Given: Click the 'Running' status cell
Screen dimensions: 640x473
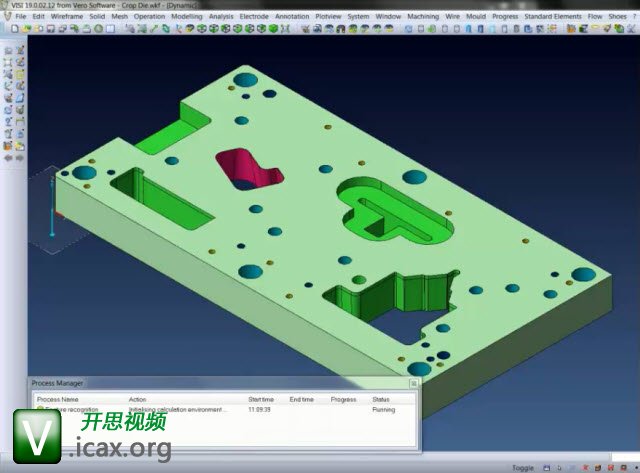Looking at the screenshot, I should [x=384, y=409].
